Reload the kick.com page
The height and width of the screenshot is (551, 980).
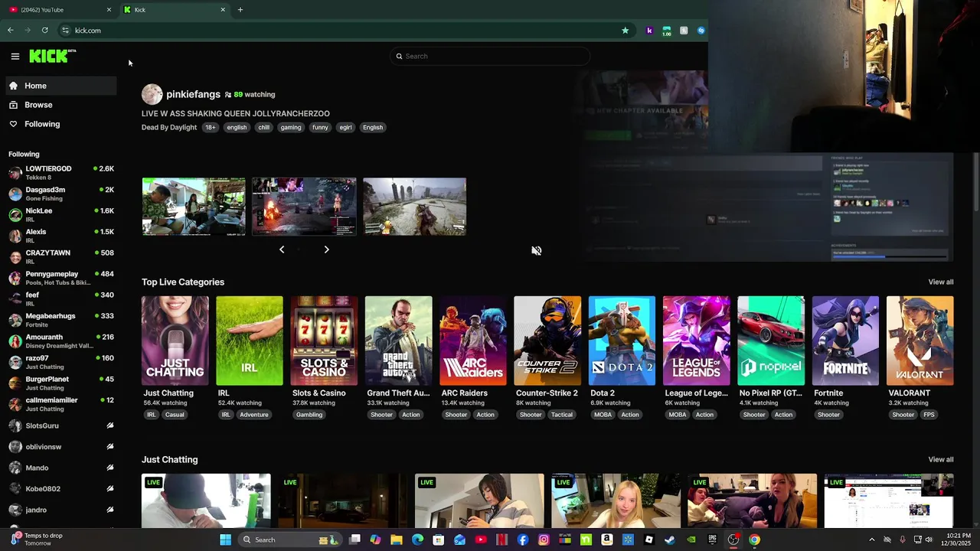[x=45, y=31]
